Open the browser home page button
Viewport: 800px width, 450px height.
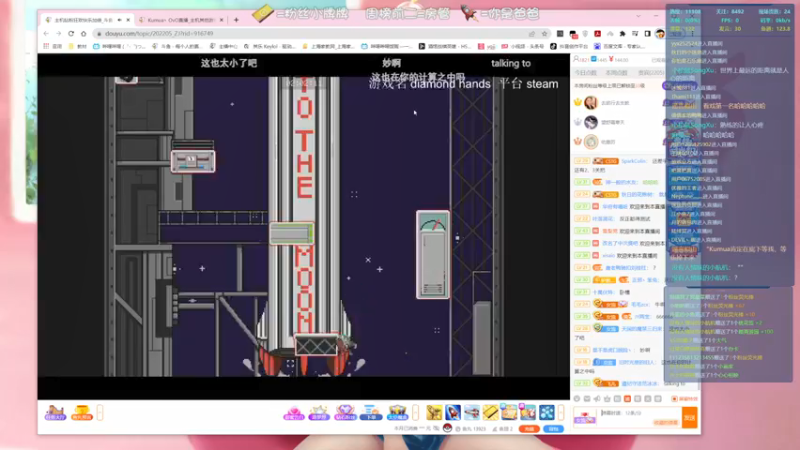84,34
